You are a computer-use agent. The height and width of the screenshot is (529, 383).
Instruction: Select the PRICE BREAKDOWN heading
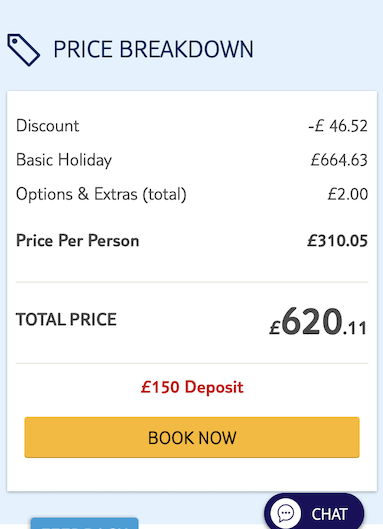coord(154,49)
